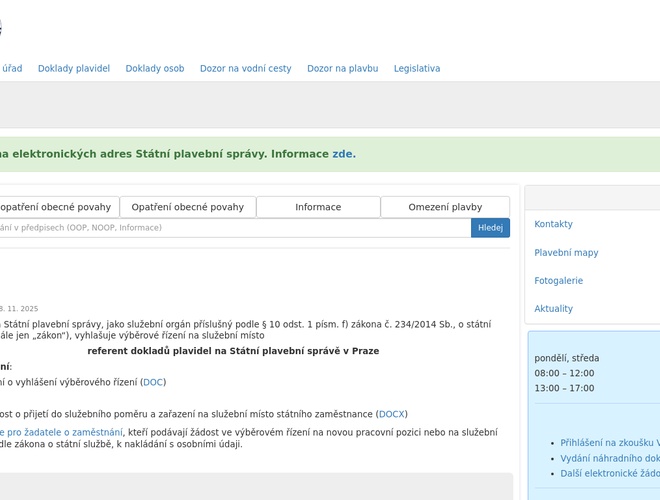
Task: Visit the Fotogalerie sidebar link
Action: point(558,281)
